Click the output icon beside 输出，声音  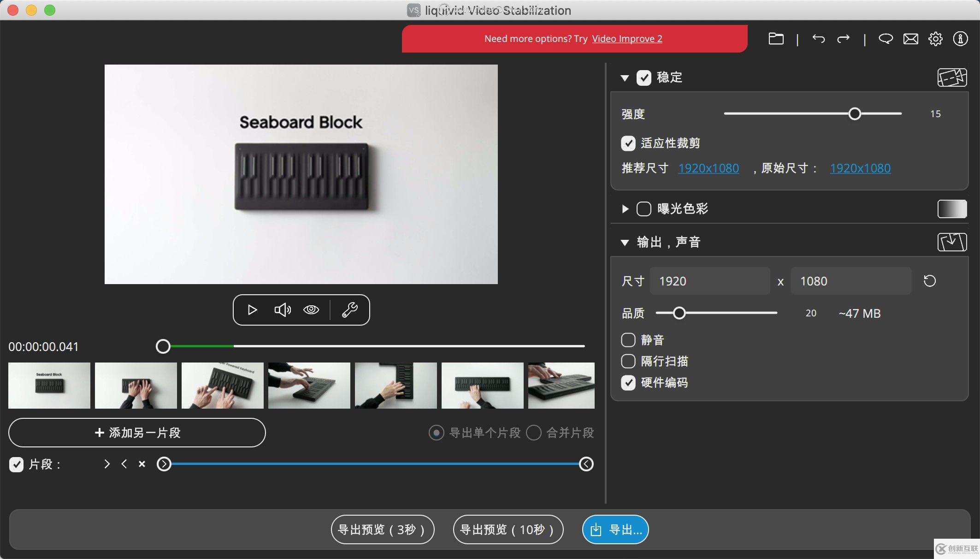(952, 242)
